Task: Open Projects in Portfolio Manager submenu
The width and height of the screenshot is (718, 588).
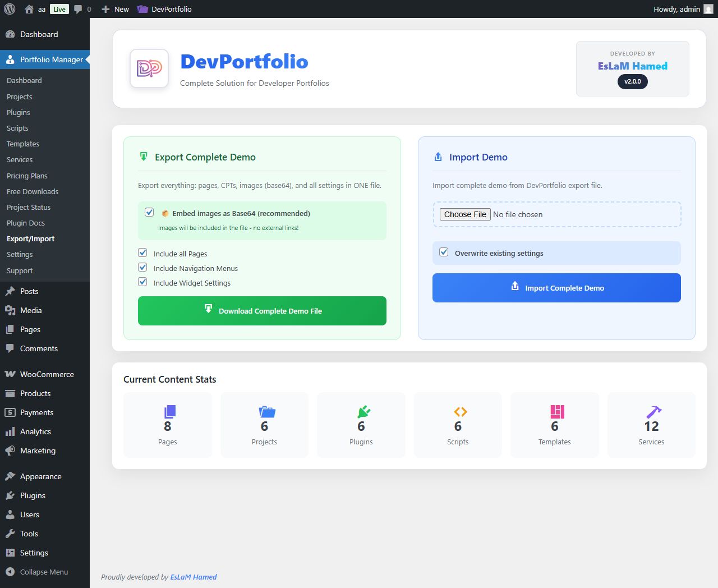Action: pyautogui.click(x=19, y=97)
